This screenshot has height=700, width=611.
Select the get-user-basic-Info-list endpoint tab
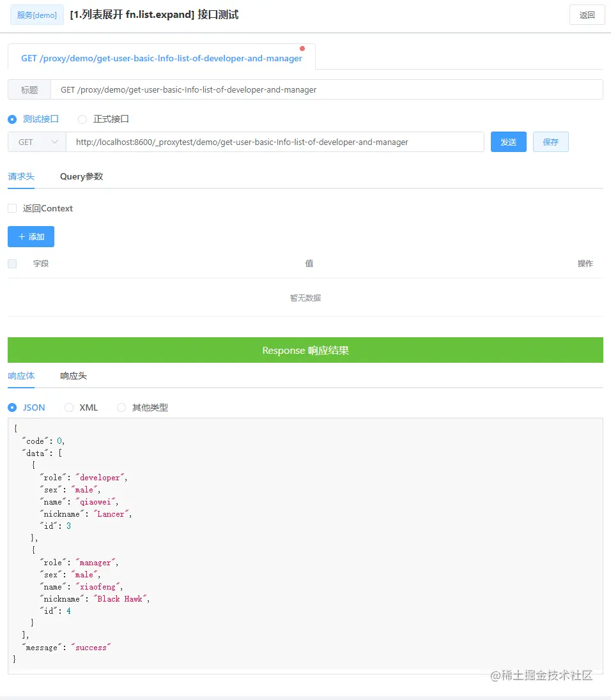point(161,57)
